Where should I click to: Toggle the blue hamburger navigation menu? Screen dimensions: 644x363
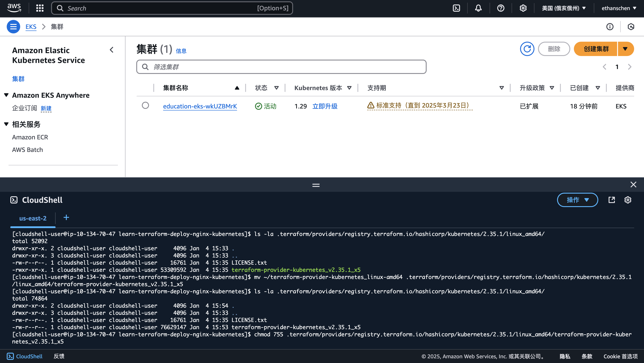click(x=13, y=26)
